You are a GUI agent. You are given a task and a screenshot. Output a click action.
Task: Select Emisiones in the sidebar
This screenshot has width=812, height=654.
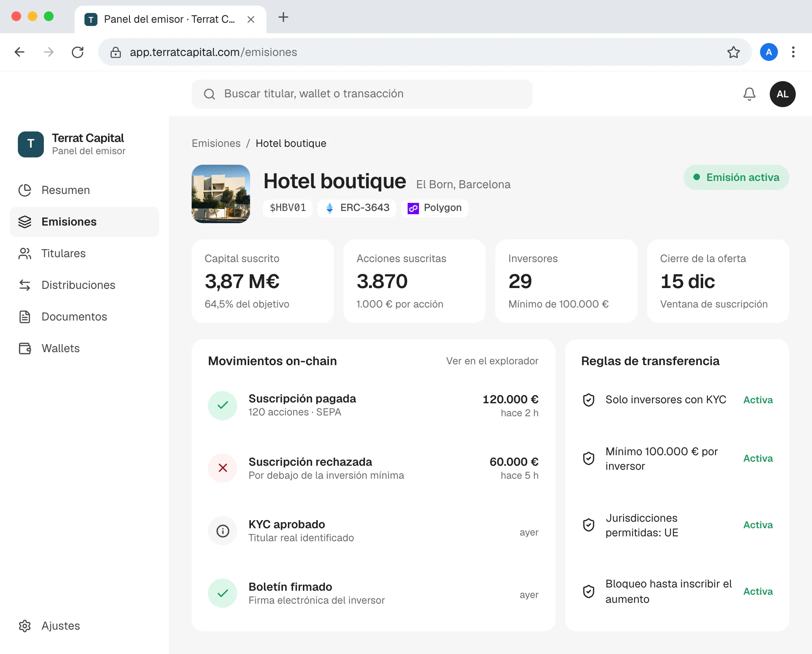pyautogui.click(x=84, y=222)
